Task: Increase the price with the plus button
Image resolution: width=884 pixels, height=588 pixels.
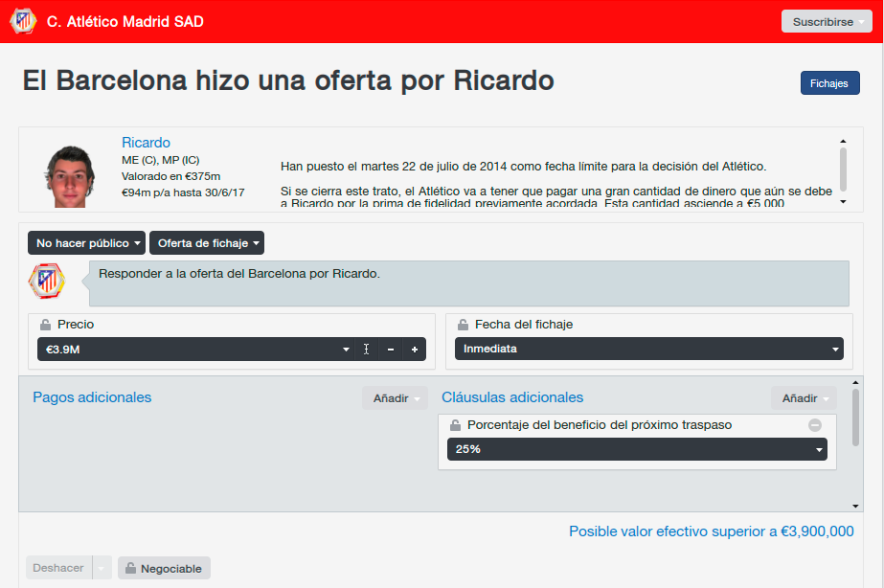Action: [415, 350]
